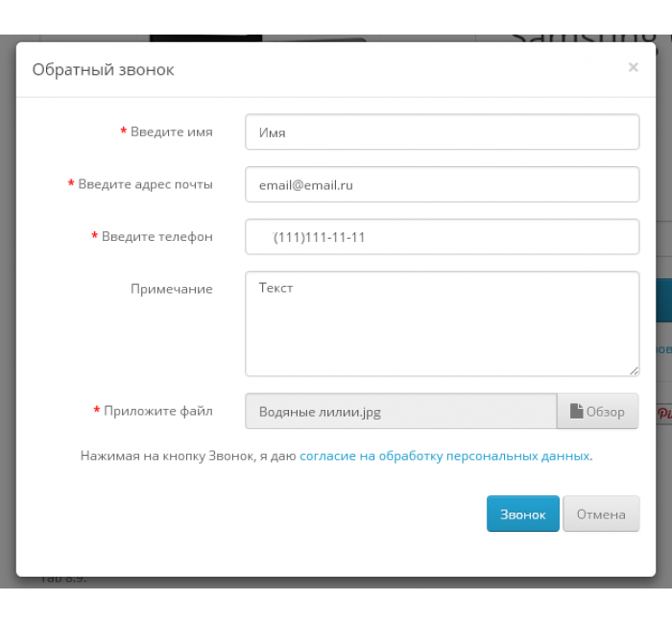The image size is (672, 624).
Task: Click the Приложите файл label
Action: pos(158,411)
